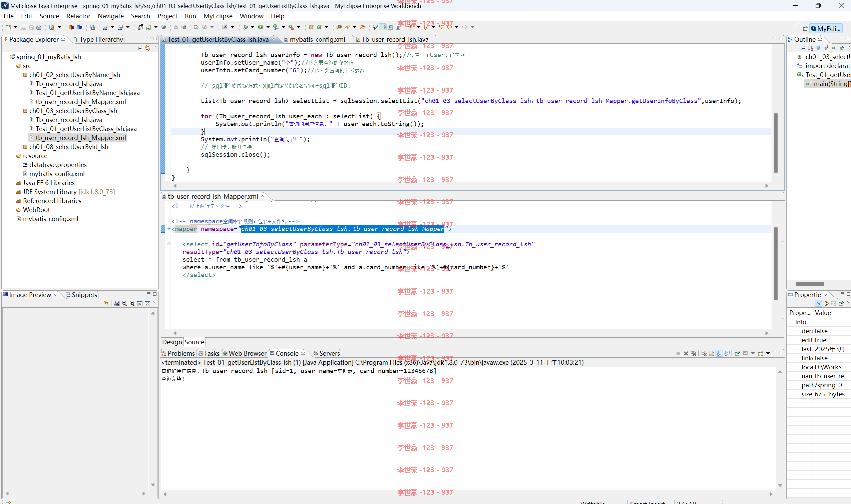Click the Open Type folder toolbar icon
The height and width of the screenshot is (504, 851).
pyautogui.click(x=339, y=27)
